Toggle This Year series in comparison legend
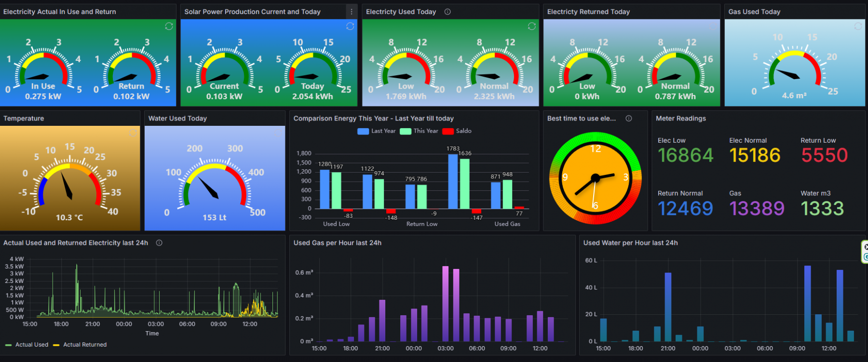The height and width of the screenshot is (362, 868). pos(425,131)
